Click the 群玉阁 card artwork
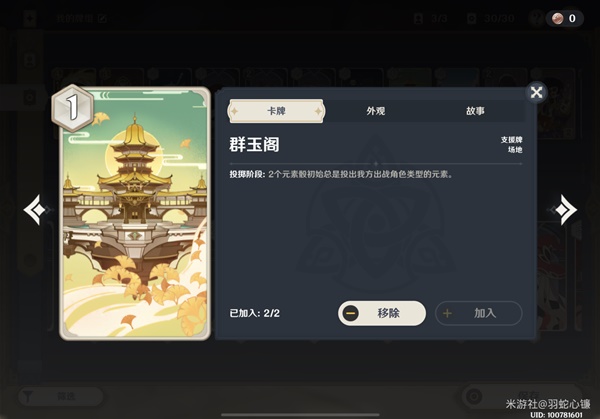 click(135, 214)
